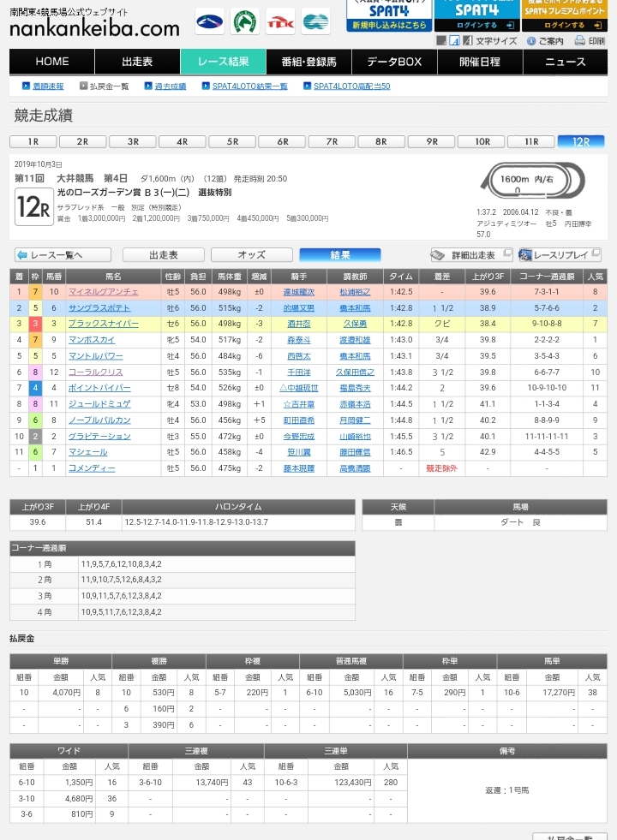The height and width of the screenshot is (840, 617).
Task: Switch to the 6R race tab
Action: pyautogui.click(x=283, y=141)
